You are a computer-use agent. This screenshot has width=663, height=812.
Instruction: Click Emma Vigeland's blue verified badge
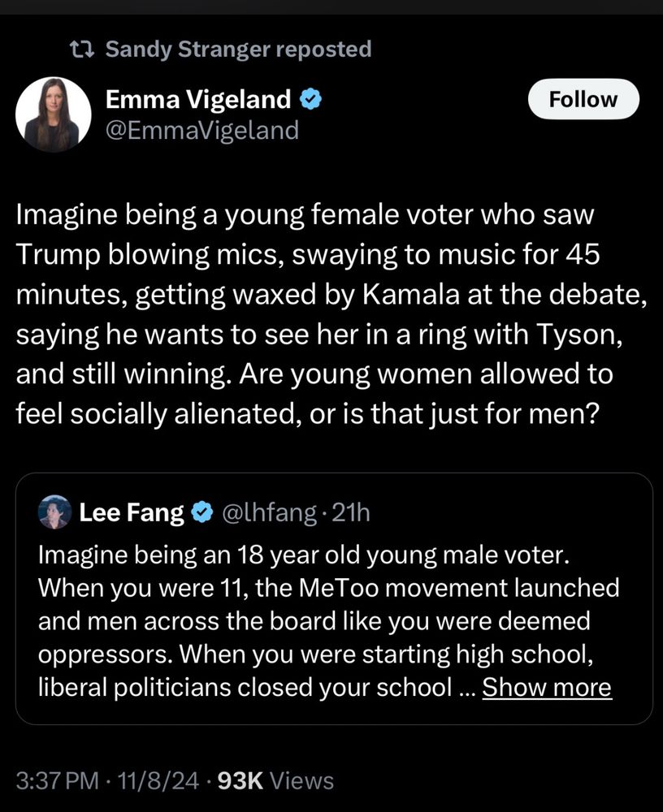click(x=311, y=99)
